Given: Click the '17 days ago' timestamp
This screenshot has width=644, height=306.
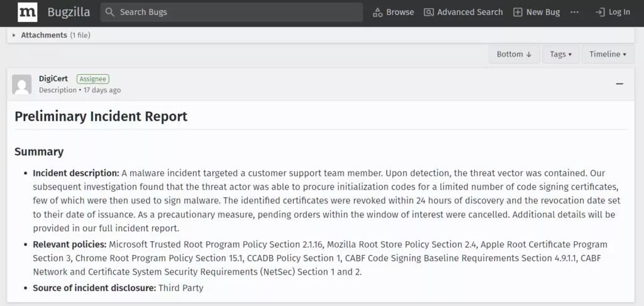Looking at the screenshot, I should (x=103, y=90).
